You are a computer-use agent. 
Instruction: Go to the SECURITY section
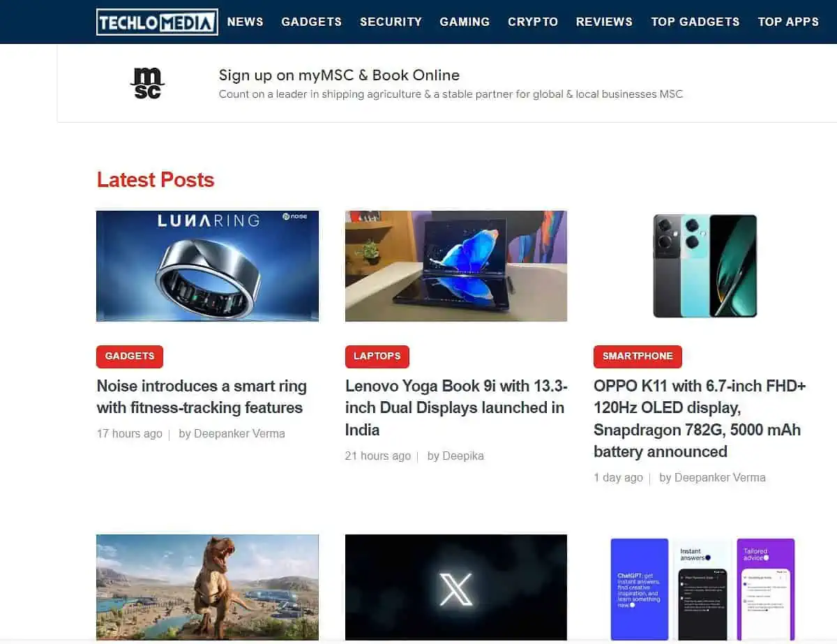[x=391, y=22]
